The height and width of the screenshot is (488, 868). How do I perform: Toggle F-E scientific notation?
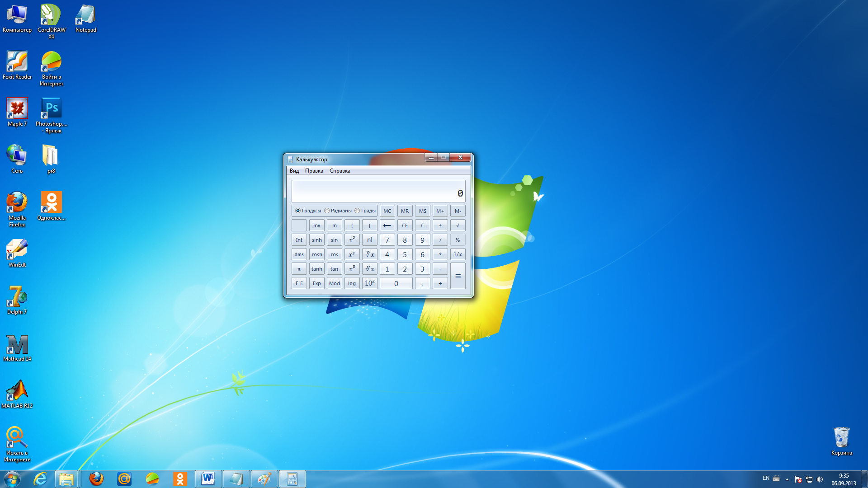pos(299,283)
